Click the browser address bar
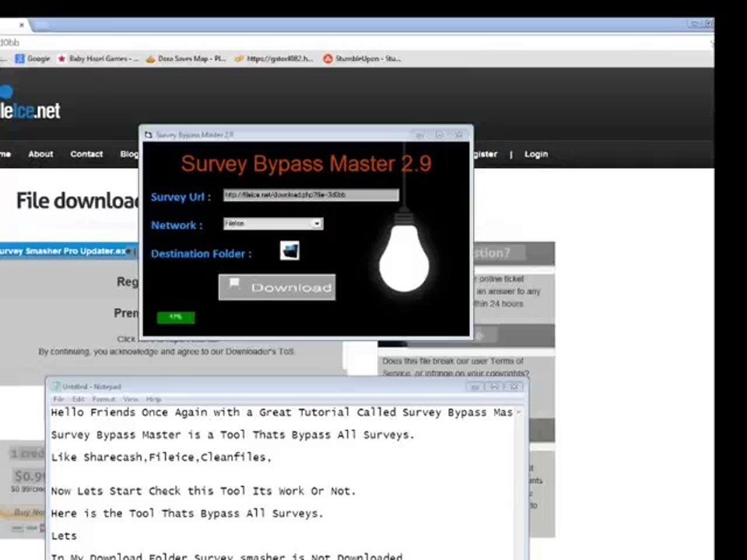The height and width of the screenshot is (560, 747). click(355, 42)
